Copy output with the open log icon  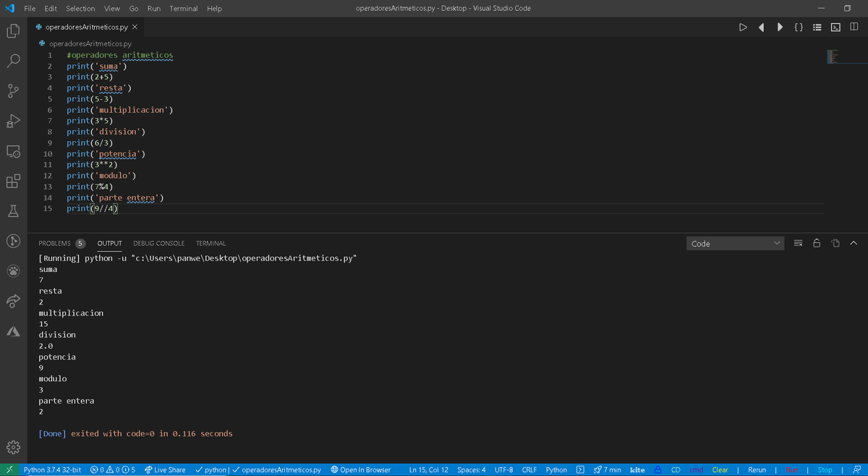point(834,243)
